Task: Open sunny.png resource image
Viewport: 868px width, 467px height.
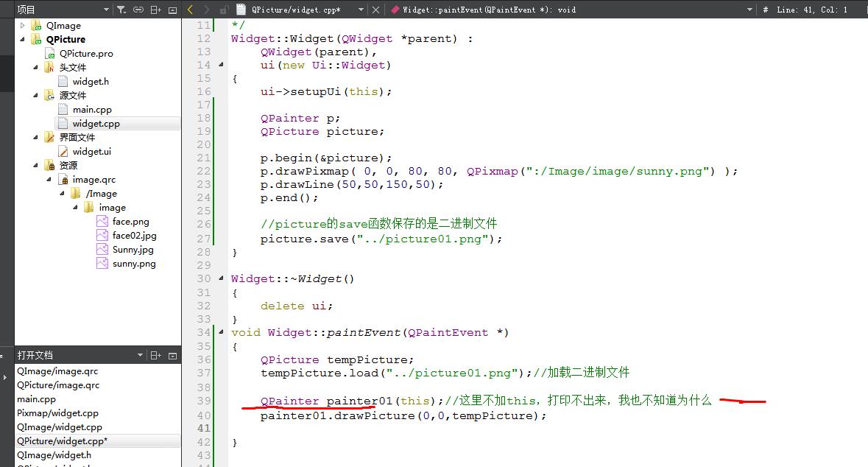Action: click(x=134, y=264)
